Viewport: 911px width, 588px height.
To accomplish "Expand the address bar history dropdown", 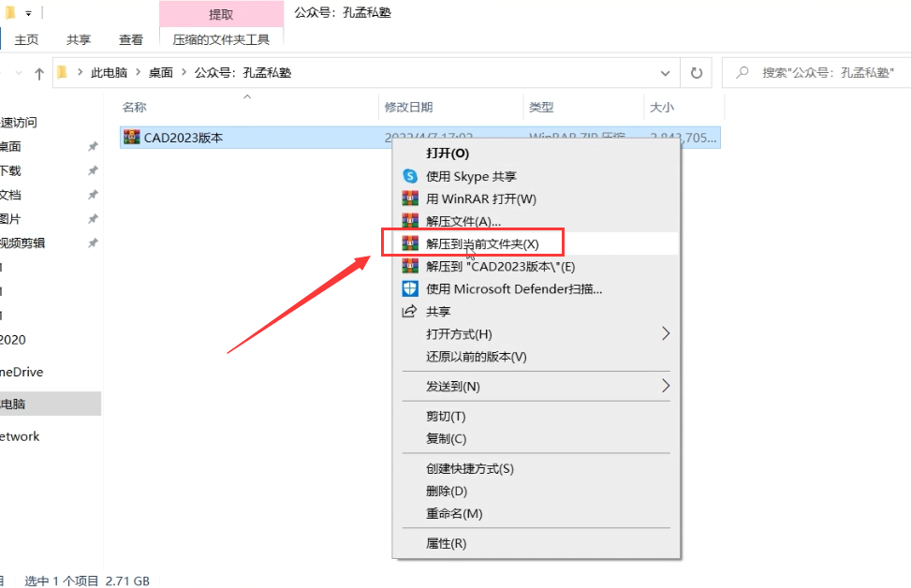I will 666,73.
